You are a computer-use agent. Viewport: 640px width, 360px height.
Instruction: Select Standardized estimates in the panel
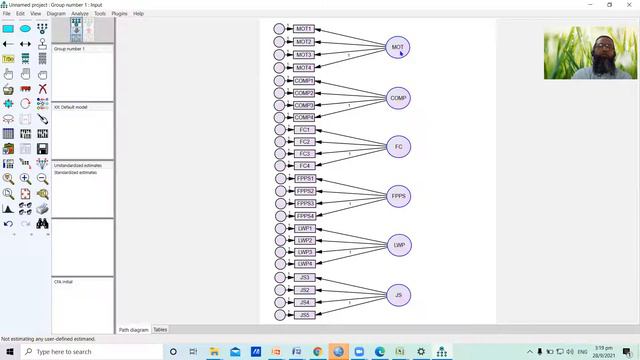pos(76,173)
